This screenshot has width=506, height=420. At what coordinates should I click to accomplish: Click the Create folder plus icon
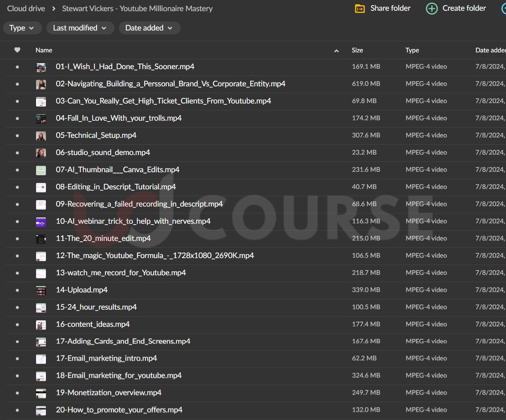(x=431, y=9)
